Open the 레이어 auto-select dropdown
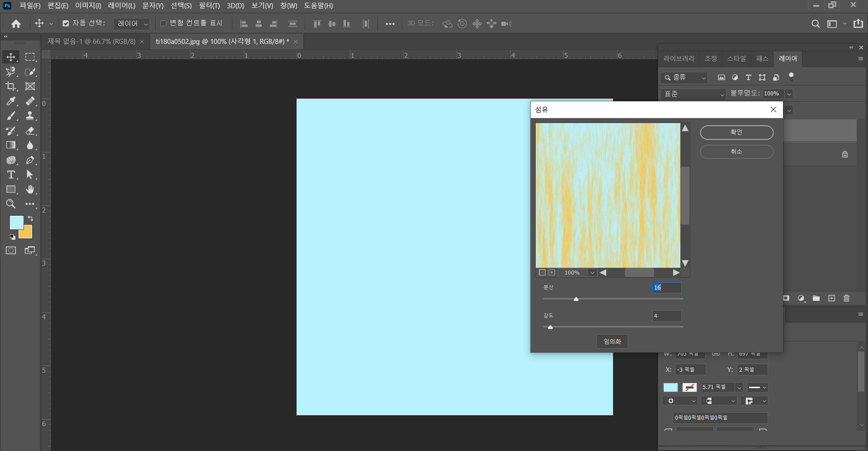The width and height of the screenshot is (868, 451). pos(132,24)
